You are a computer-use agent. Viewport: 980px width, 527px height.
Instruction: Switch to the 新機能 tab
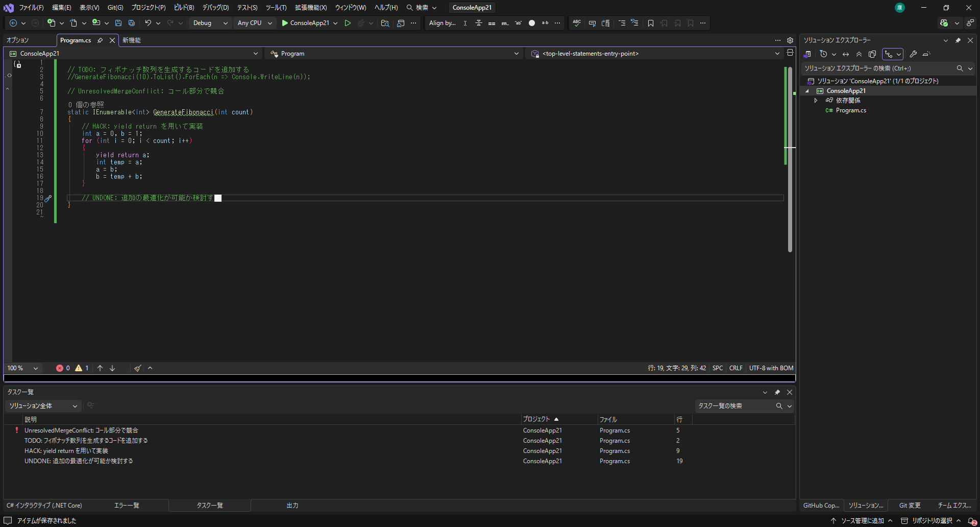pyautogui.click(x=132, y=40)
